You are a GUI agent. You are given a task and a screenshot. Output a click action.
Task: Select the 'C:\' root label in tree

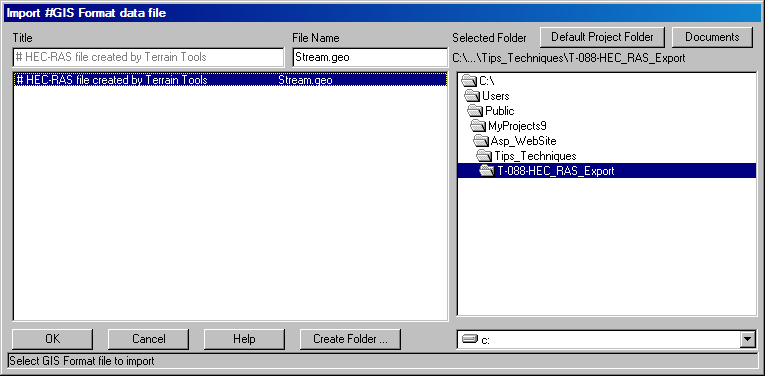487,80
